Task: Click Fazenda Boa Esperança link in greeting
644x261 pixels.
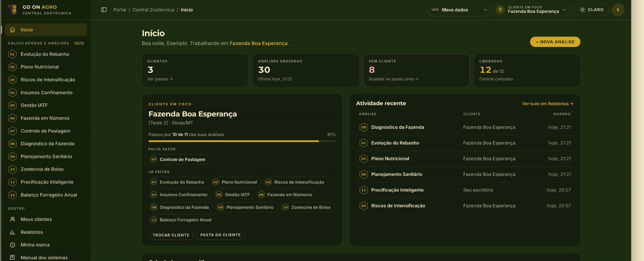Action: (x=259, y=43)
